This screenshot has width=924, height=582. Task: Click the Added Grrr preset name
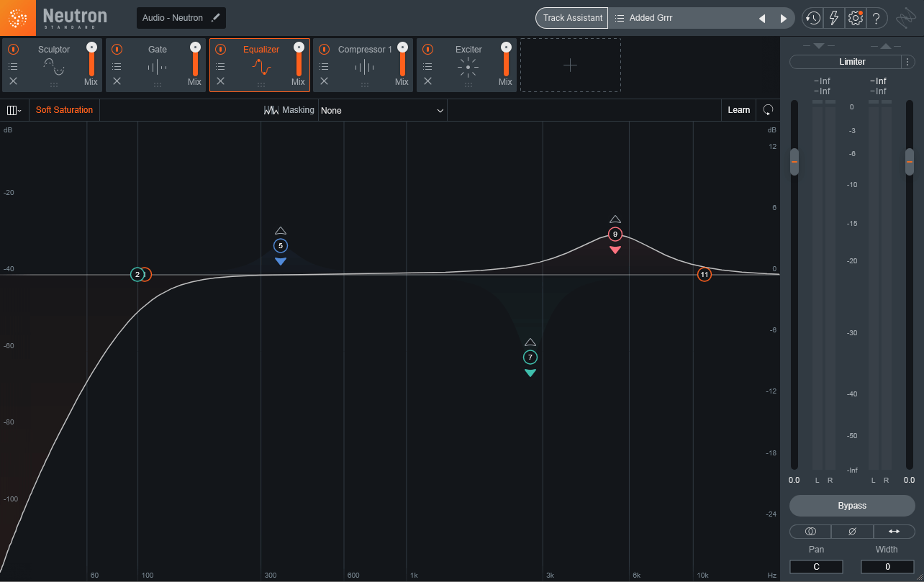[651, 18]
